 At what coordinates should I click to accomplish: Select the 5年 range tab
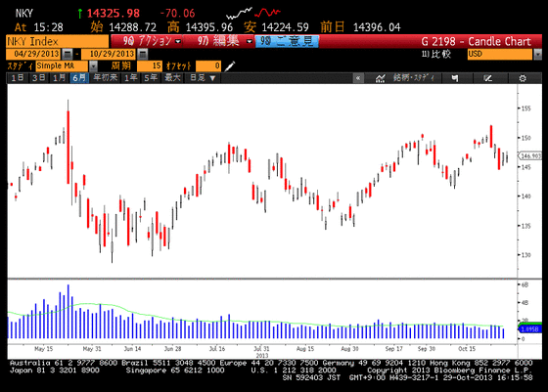tap(152, 78)
